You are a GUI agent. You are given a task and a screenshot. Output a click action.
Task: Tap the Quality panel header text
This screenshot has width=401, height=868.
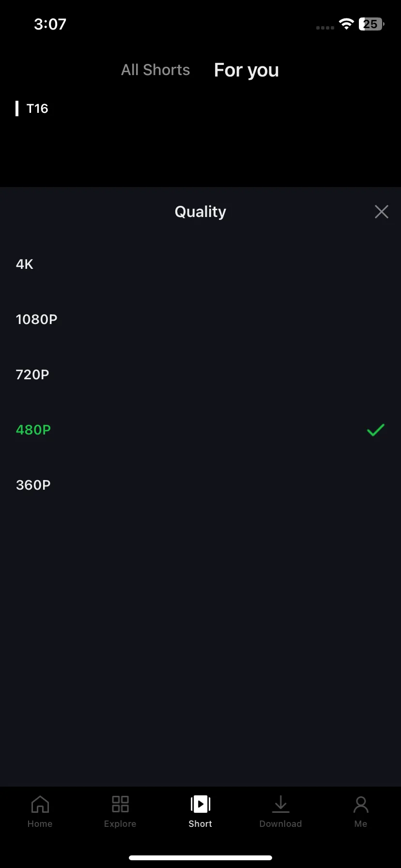[x=200, y=212]
